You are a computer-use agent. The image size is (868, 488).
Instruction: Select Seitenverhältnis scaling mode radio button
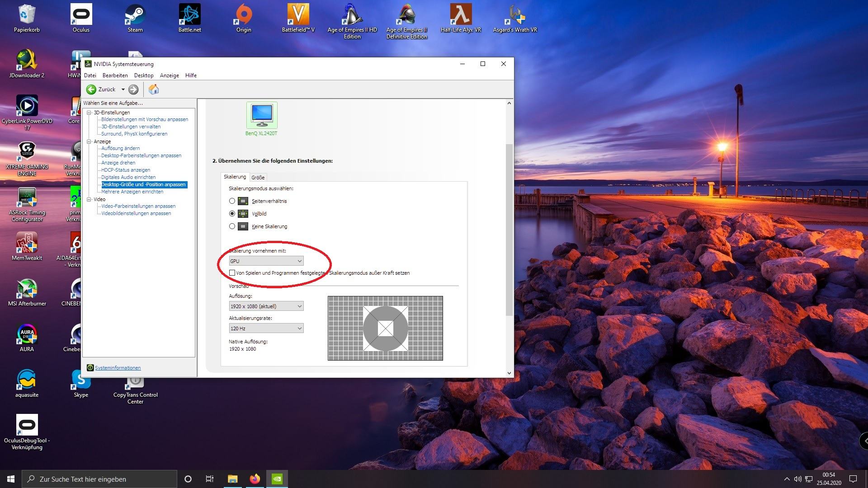click(232, 201)
